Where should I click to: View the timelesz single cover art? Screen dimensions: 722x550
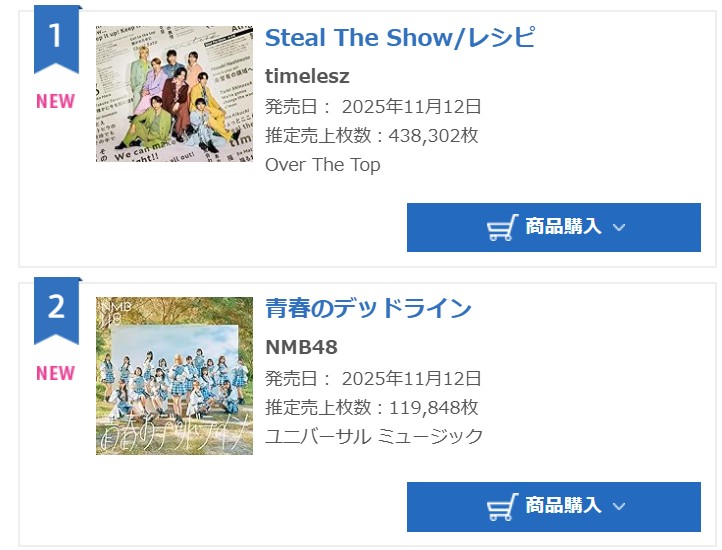(x=174, y=94)
